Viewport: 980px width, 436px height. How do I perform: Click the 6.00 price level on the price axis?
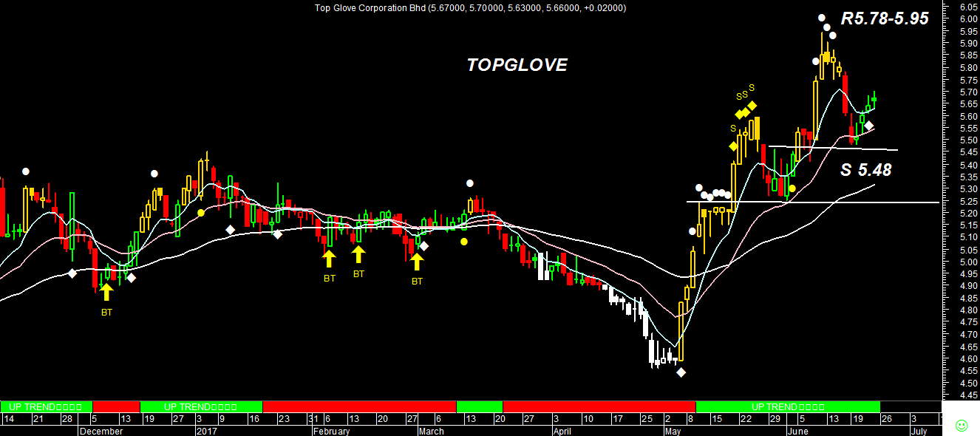point(969,18)
